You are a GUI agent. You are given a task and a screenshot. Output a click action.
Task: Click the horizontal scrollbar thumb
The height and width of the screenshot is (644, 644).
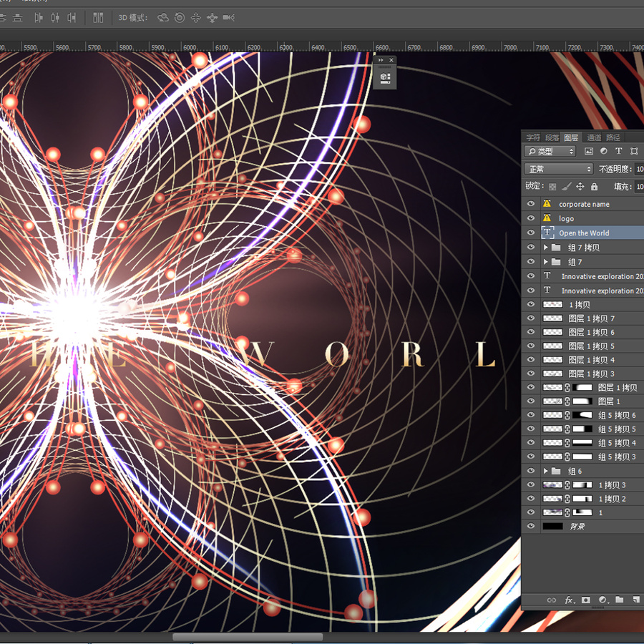pyautogui.click(x=248, y=637)
